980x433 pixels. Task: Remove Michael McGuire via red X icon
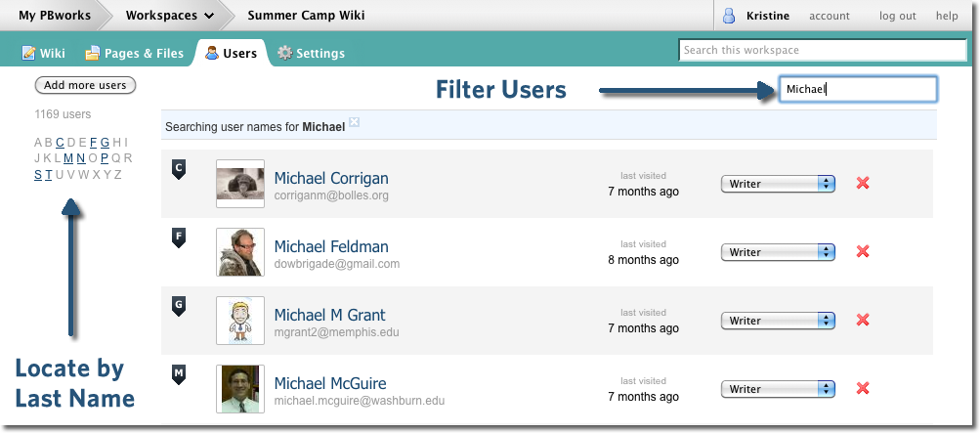(x=862, y=389)
